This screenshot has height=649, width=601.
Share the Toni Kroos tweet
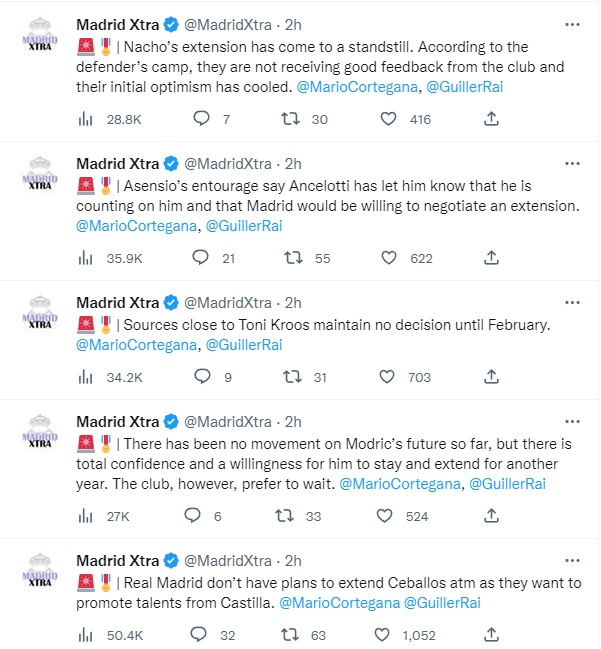click(491, 377)
